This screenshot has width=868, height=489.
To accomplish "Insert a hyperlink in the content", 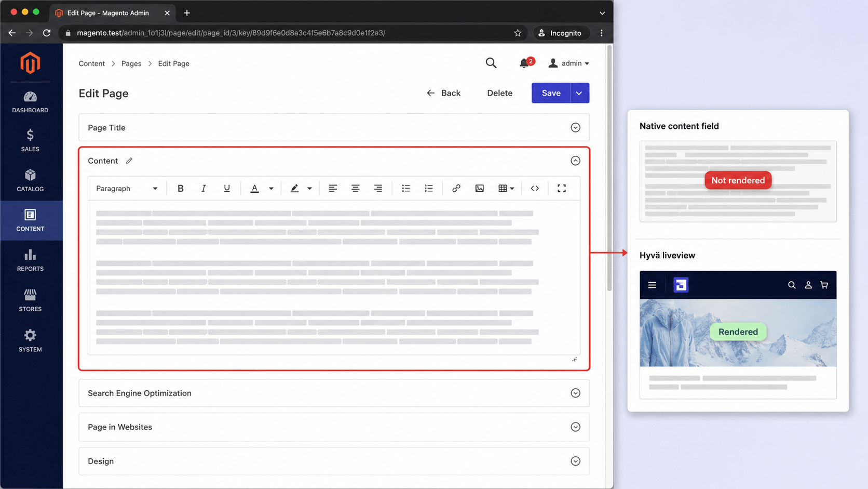I will [x=456, y=188].
